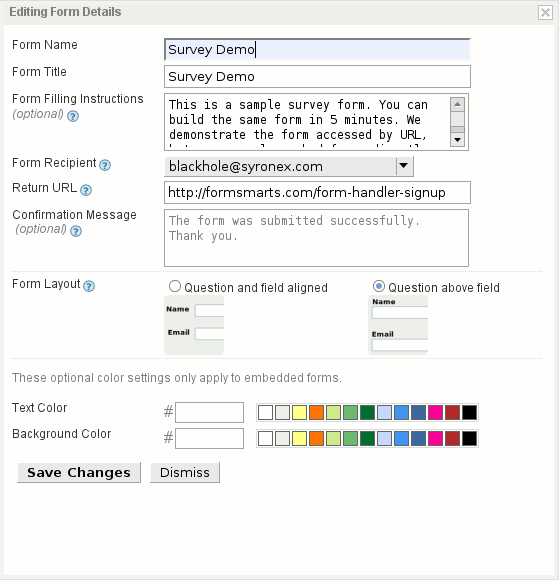Screen dimensions: 559x580
Task: Click the instructions scrollbar down arrow
Action: pyautogui.click(x=457, y=140)
